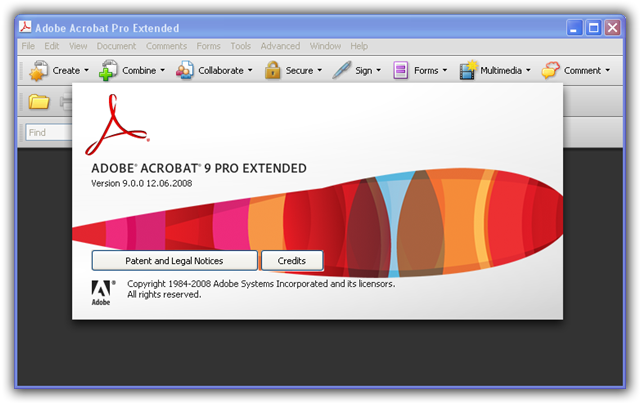Expand the Secure dropdown arrow
This screenshot has width=640, height=403.
click(320, 70)
